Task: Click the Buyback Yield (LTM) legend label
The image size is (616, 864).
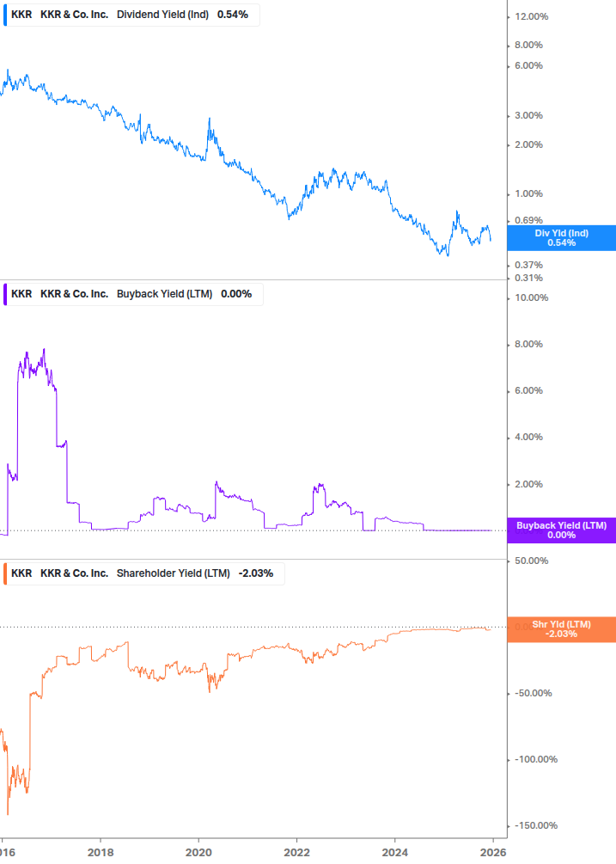Action: click(164, 294)
